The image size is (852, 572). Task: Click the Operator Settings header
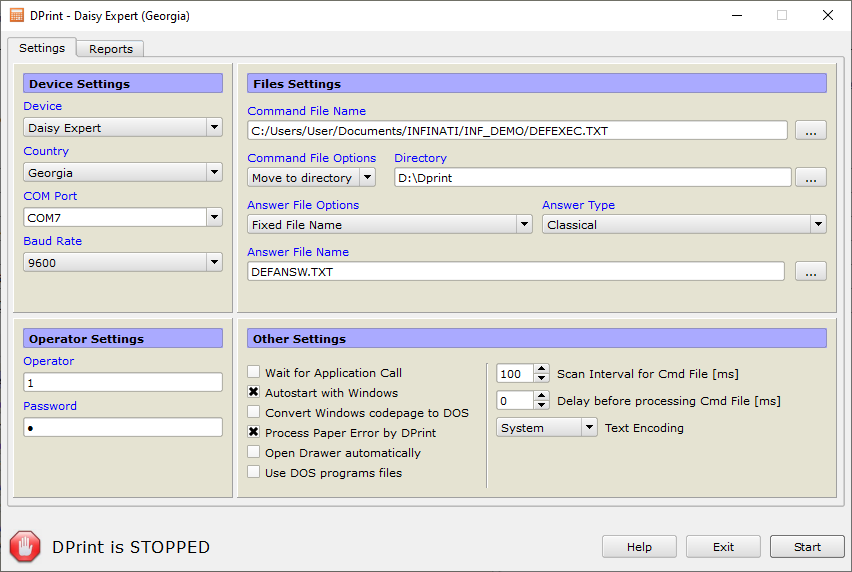click(123, 338)
